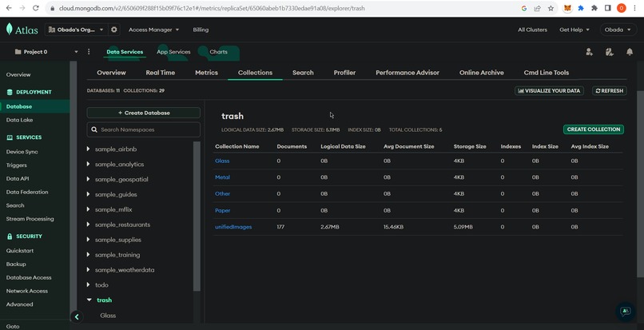Viewport: 644px width, 330px height.
Task: Click the Atlas leaf logo
Action: click(x=10, y=30)
